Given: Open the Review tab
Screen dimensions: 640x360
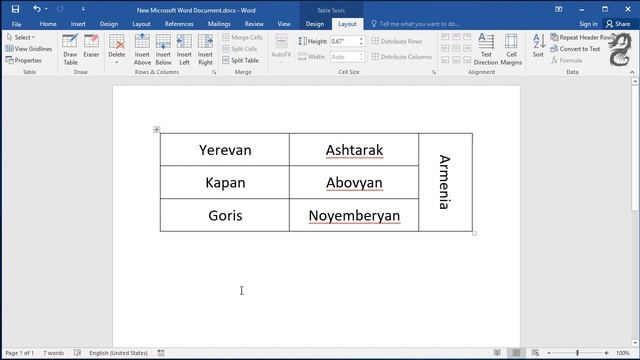Looking at the screenshot, I should point(254,24).
